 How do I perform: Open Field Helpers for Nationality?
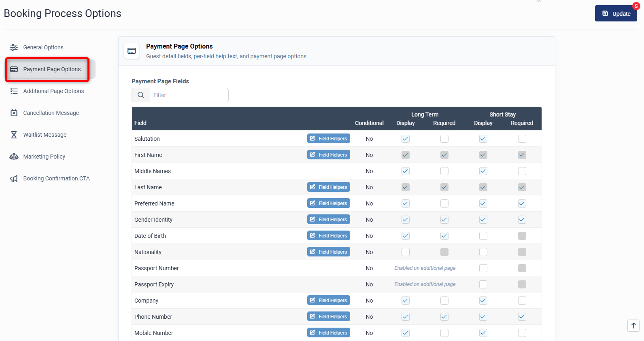[329, 252]
